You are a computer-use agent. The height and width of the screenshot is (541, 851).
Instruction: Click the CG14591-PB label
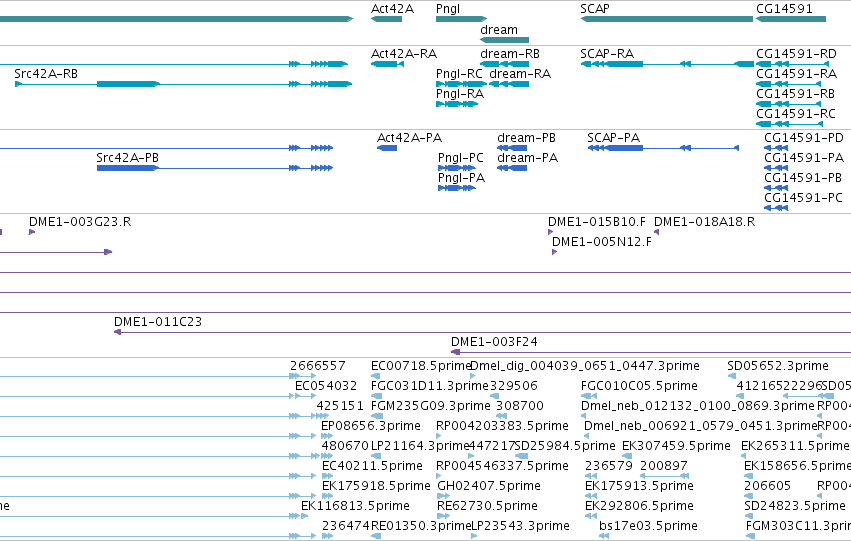803,178
